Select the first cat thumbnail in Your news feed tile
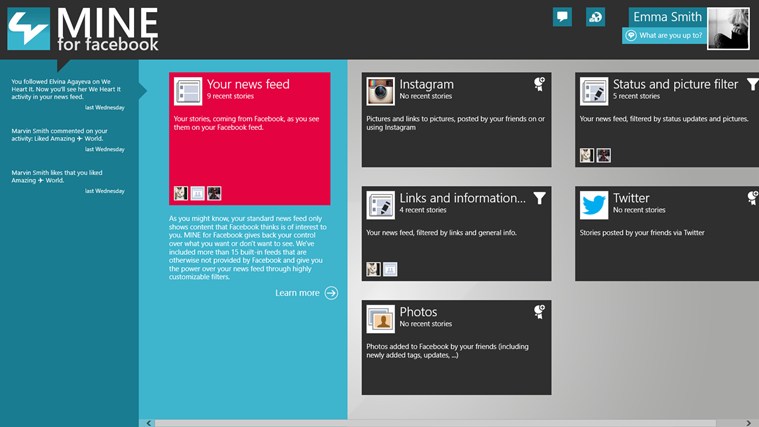This screenshot has height=427, width=759. pos(181,193)
